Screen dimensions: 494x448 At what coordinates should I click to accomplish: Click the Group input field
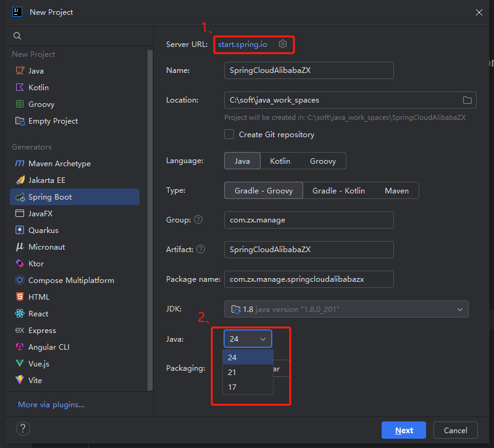309,220
